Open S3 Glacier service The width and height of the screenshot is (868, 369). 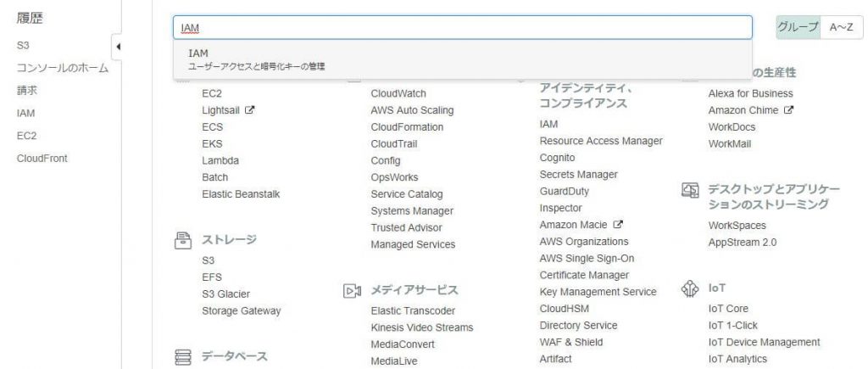pos(225,294)
